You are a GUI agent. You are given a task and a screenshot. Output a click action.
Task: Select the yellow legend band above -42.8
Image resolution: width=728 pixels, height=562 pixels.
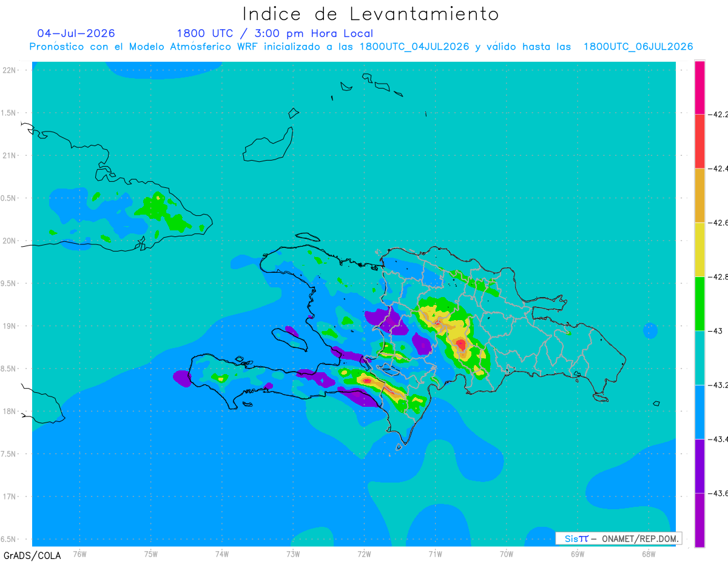(x=699, y=249)
